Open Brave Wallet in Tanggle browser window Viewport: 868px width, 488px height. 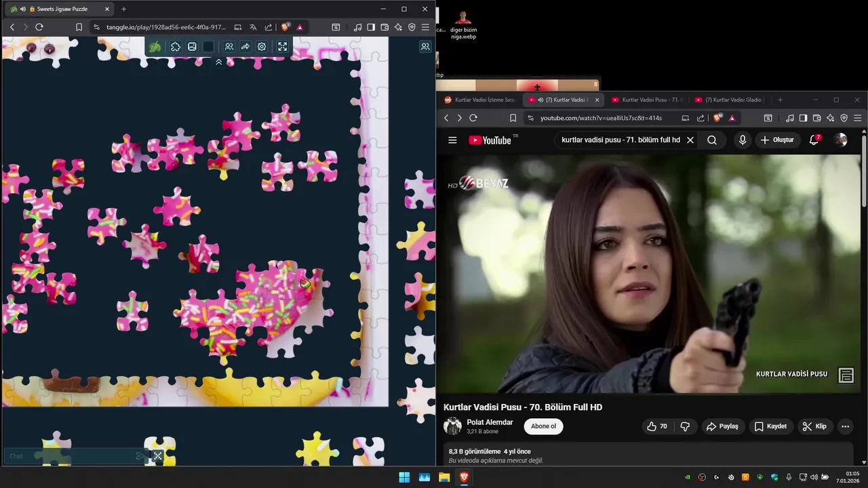point(384,27)
